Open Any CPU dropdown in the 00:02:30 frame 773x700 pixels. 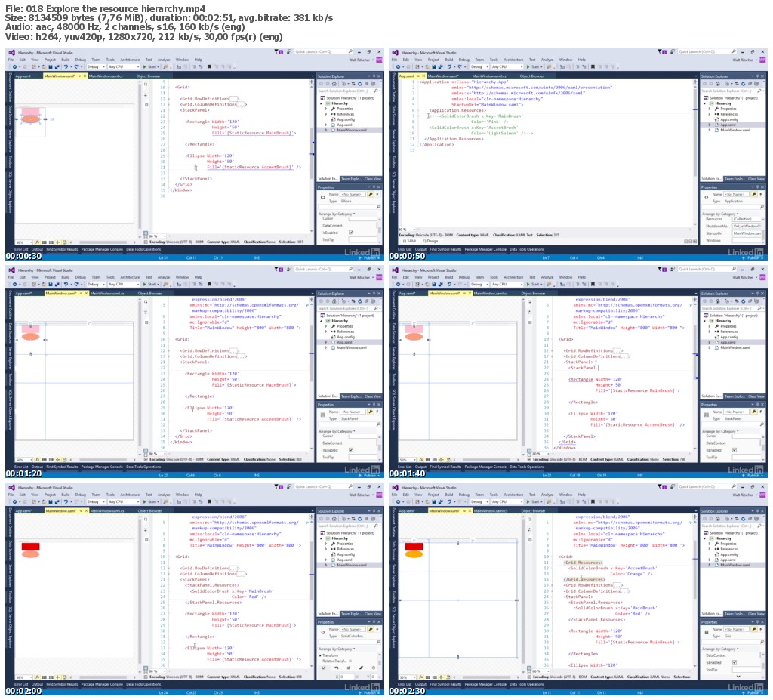pyautogui.click(x=507, y=501)
